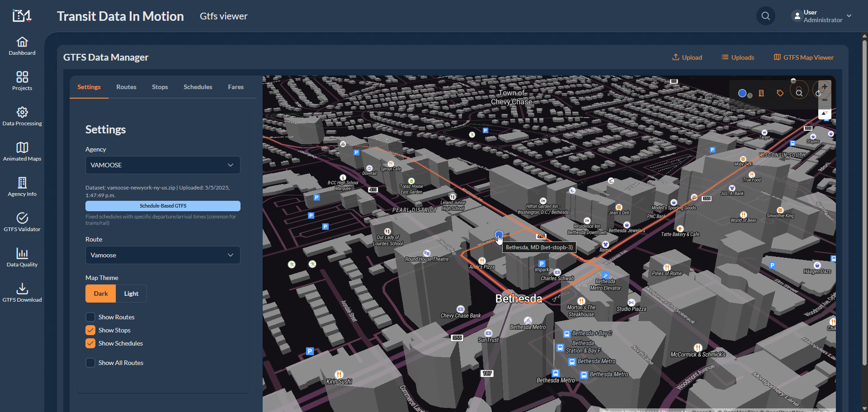Select the Light map theme button

[131, 294]
